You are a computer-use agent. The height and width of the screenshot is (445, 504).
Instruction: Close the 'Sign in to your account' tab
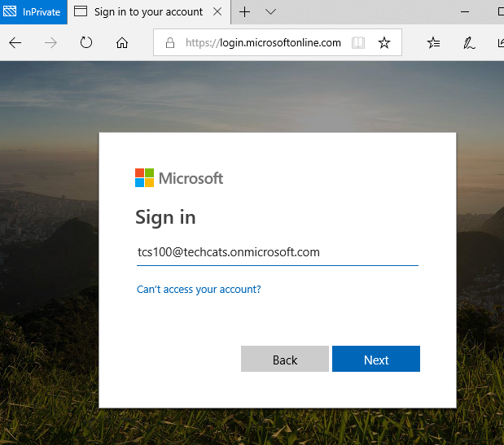[x=217, y=12]
